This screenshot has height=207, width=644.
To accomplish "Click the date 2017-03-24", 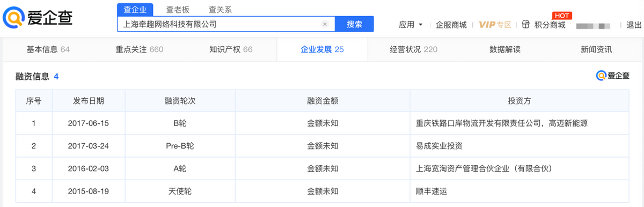I will click(89, 145).
